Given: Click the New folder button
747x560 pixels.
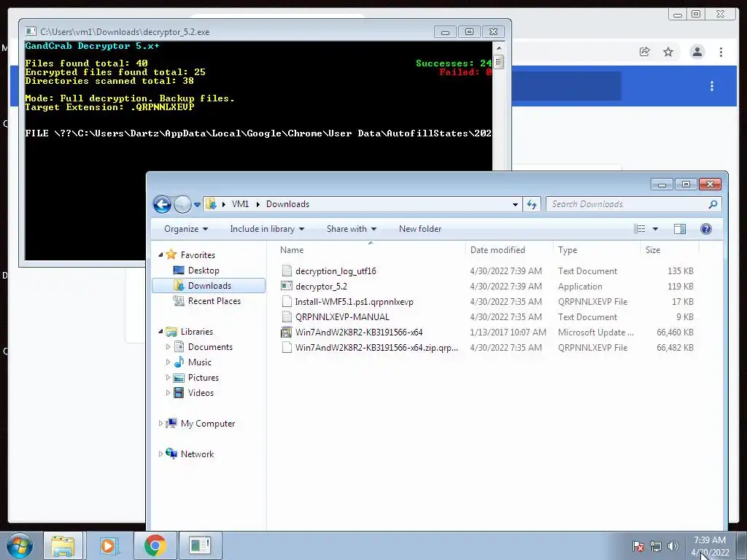Looking at the screenshot, I should point(420,229).
